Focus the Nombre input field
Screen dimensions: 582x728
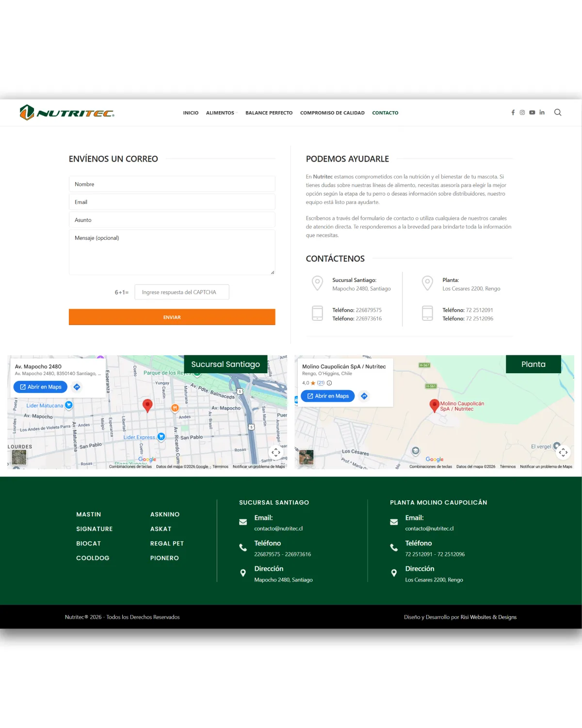172,184
